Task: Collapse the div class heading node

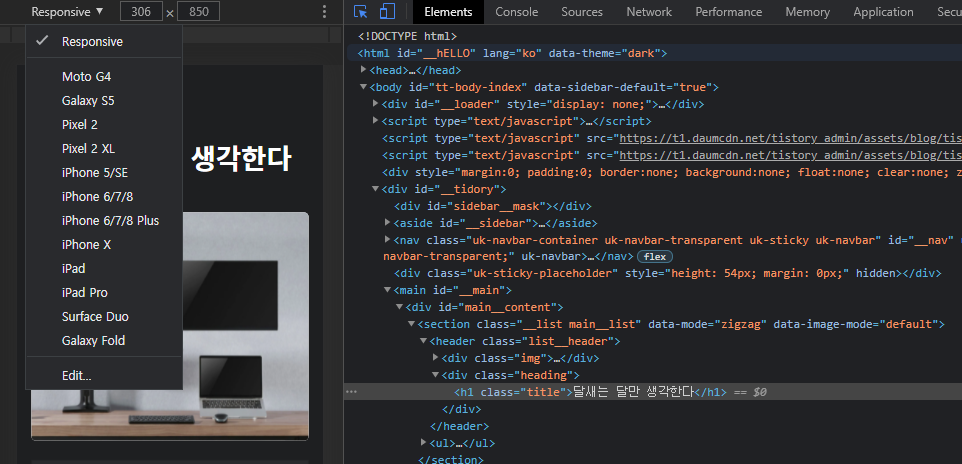Action: click(x=436, y=374)
